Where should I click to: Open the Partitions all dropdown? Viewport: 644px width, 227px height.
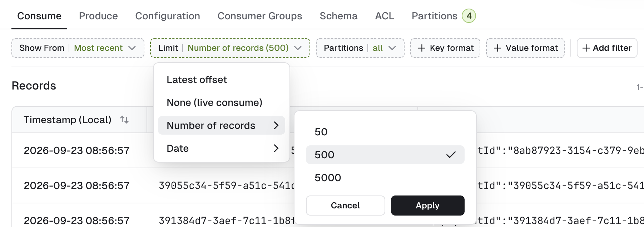pos(360,48)
